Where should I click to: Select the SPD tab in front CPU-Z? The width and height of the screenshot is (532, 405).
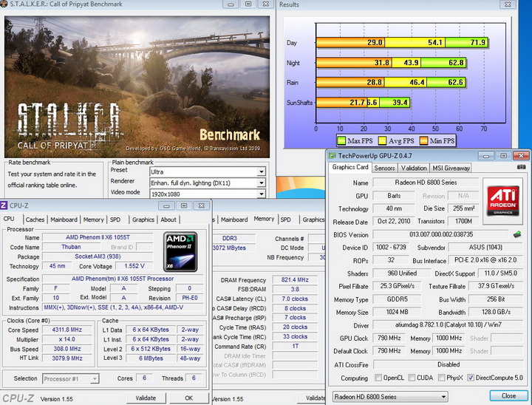[x=115, y=219]
